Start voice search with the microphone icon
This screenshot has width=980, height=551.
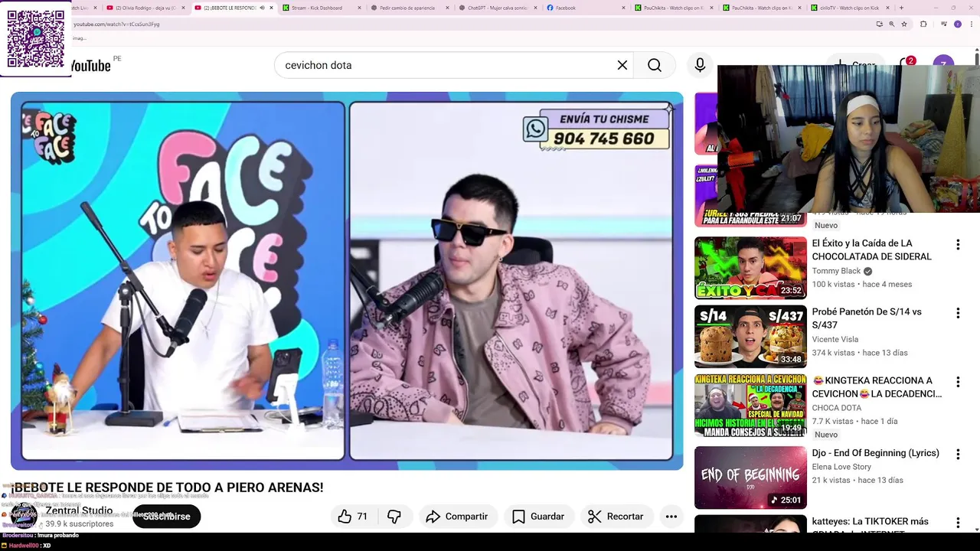[x=700, y=65]
